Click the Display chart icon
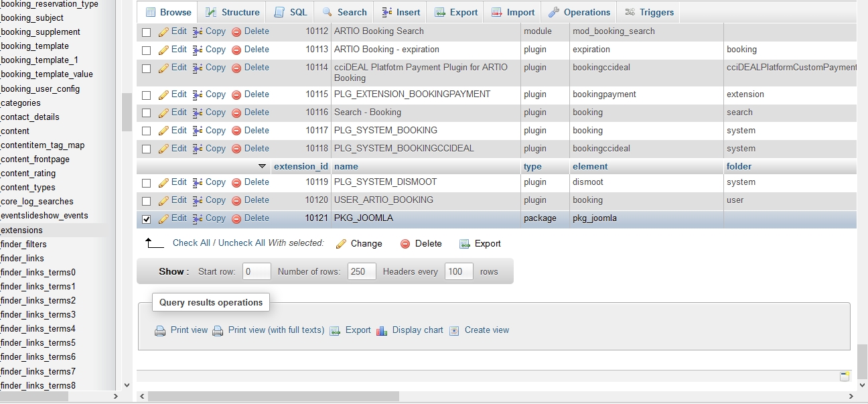Viewport: 868px width, 404px height. click(x=382, y=330)
